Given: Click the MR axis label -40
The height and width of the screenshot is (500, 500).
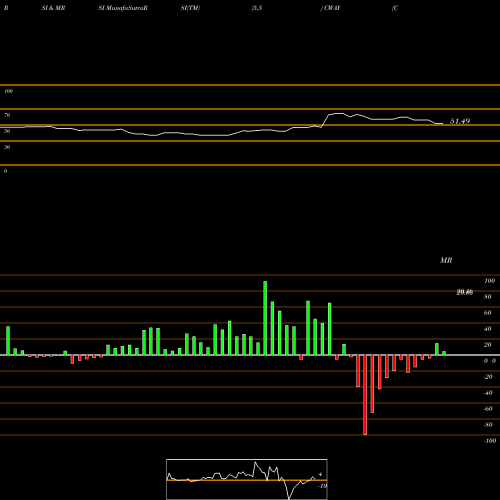Looking at the screenshot, I should click(488, 393).
